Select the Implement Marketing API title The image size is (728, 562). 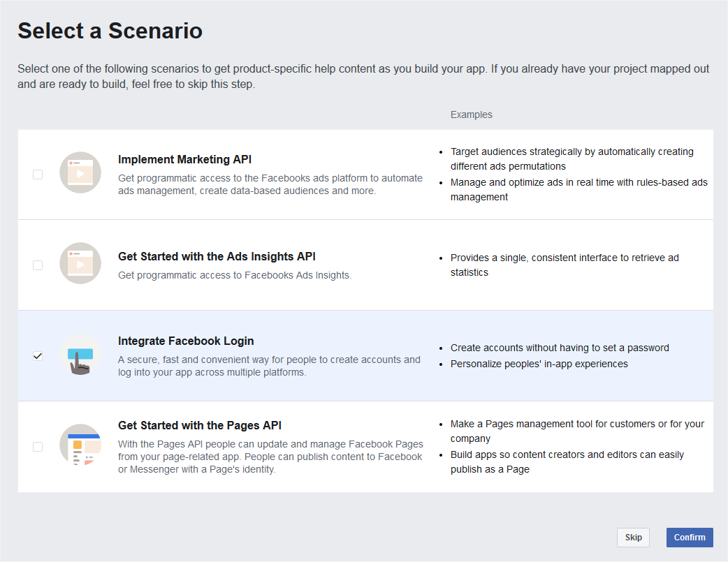click(184, 159)
